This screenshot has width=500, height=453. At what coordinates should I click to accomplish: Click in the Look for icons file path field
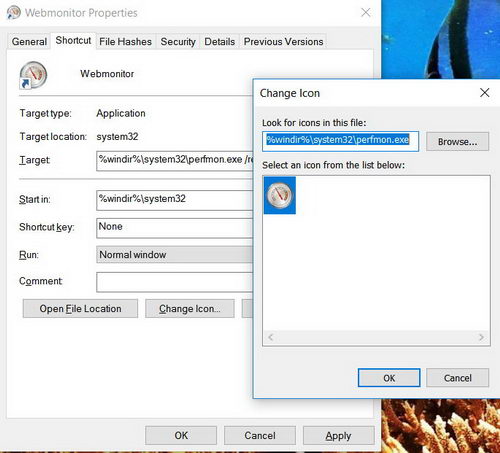click(x=340, y=141)
